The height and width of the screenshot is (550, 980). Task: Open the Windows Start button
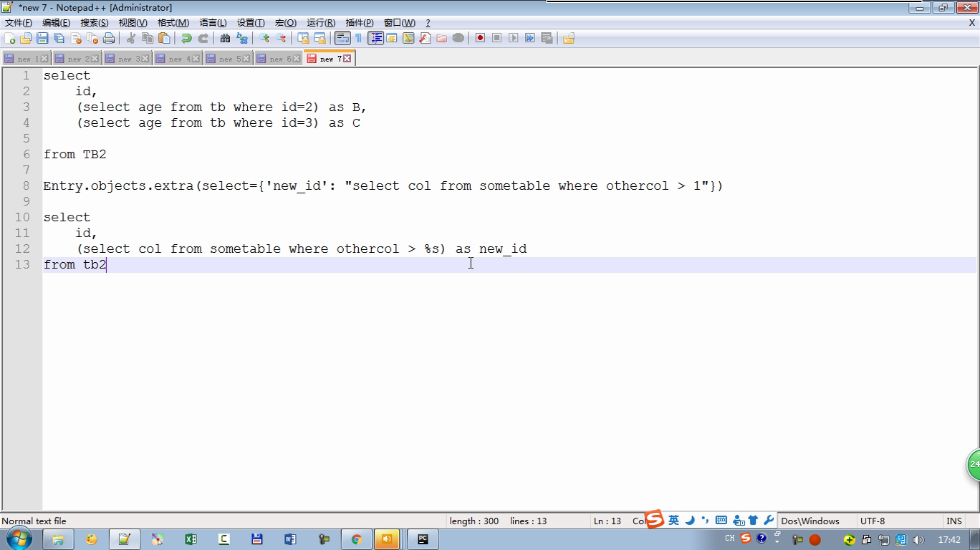click(18, 539)
